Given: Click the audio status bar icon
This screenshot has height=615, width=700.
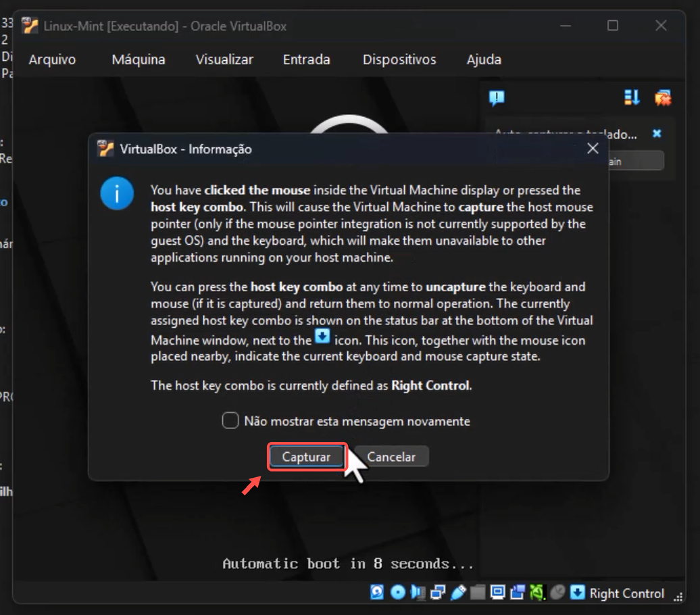Looking at the screenshot, I should pyautogui.click(x=418, y=592).
